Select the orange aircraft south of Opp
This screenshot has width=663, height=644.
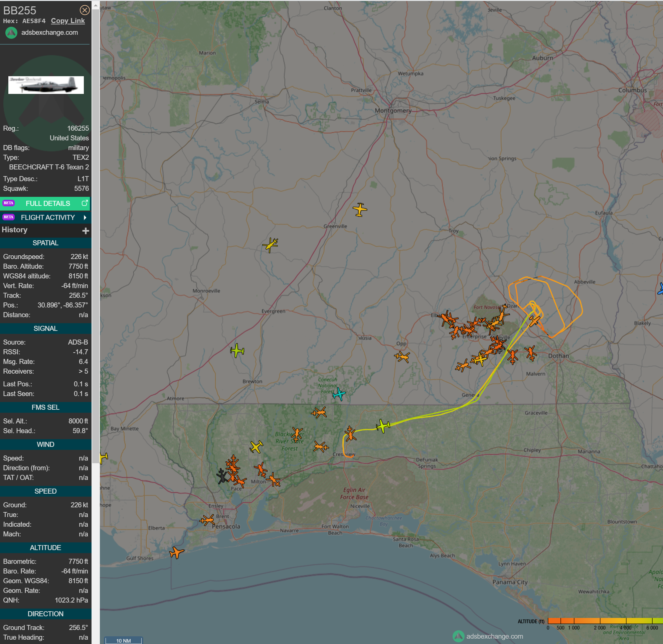click(x=402, y=357)
